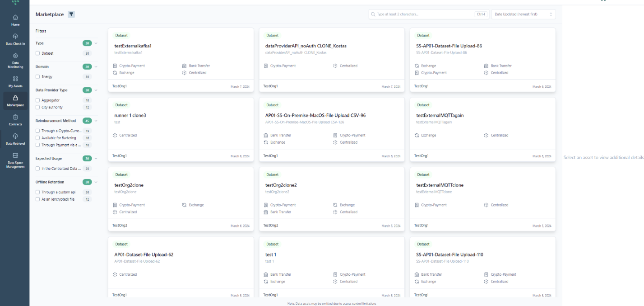Collapse the Data Provider Type section
This screenshot has width=644, height=306.
click(96, 90)
